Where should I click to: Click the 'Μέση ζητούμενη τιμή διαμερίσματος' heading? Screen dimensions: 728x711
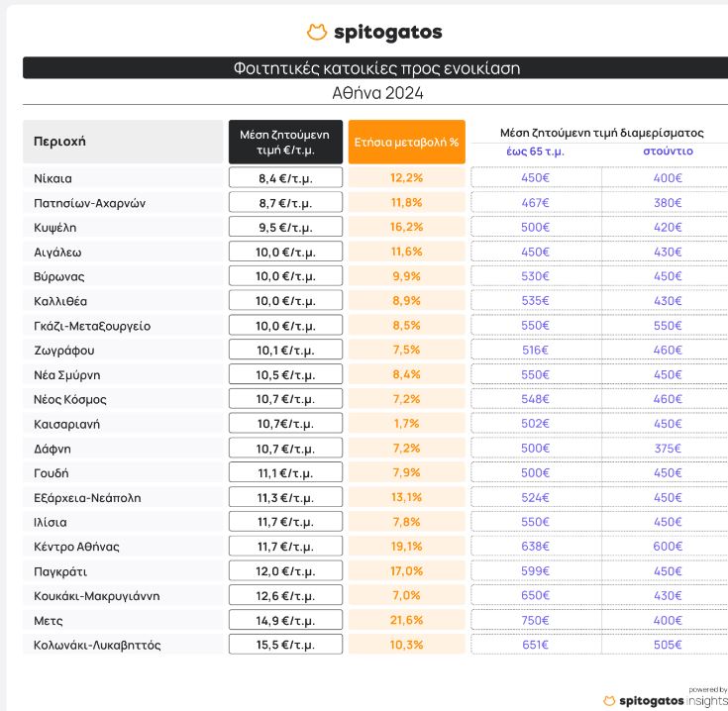click(601, 132)
